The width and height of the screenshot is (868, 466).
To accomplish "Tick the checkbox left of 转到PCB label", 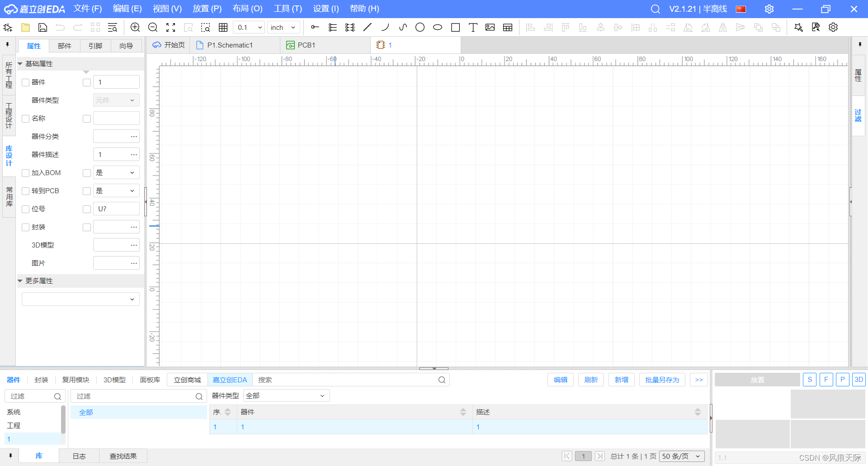I will [26, 191].
